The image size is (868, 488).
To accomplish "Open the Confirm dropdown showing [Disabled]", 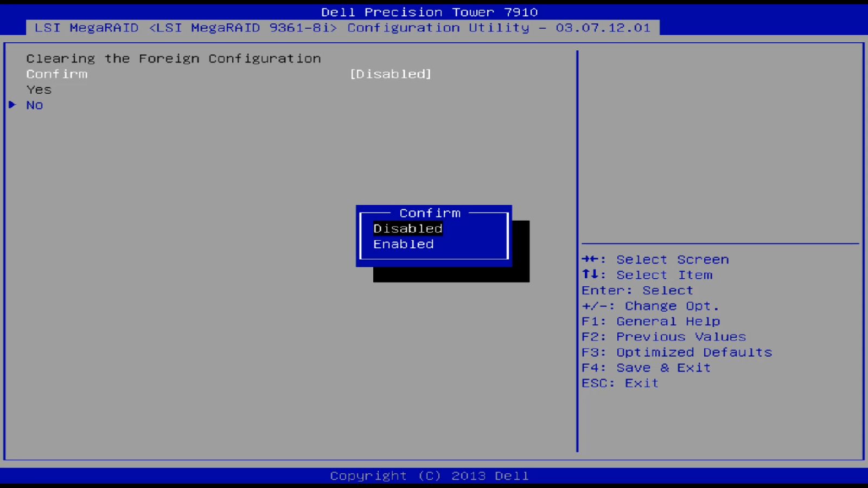I will click(390, 74).
